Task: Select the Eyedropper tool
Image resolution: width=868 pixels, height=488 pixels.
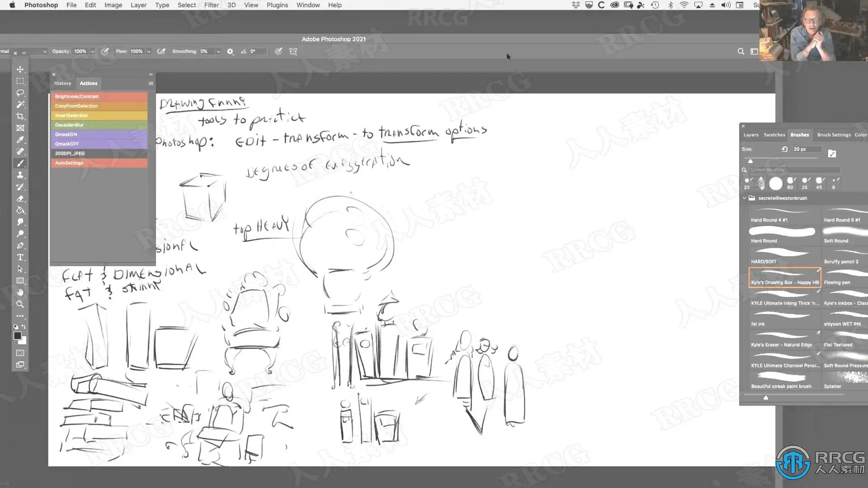Action: coord(20,140)
